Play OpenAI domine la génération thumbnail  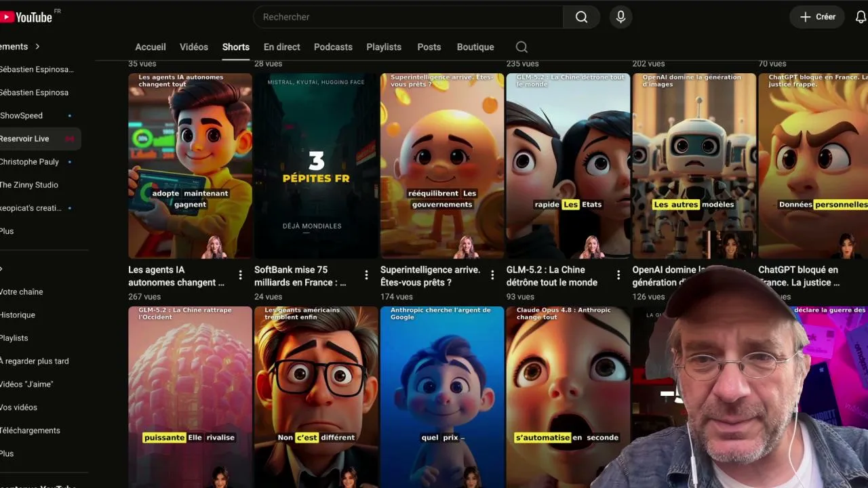694,165
